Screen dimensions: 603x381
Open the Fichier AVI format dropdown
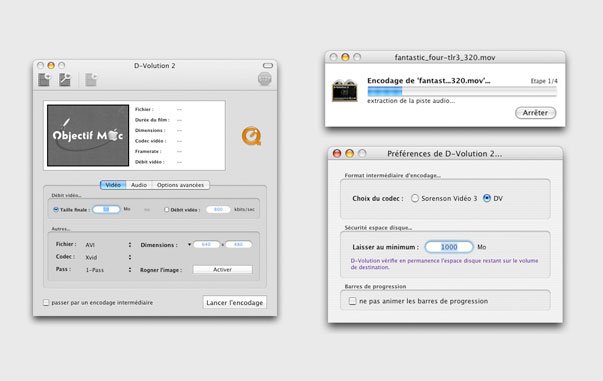pyautogui.click(x=108, y=245)
